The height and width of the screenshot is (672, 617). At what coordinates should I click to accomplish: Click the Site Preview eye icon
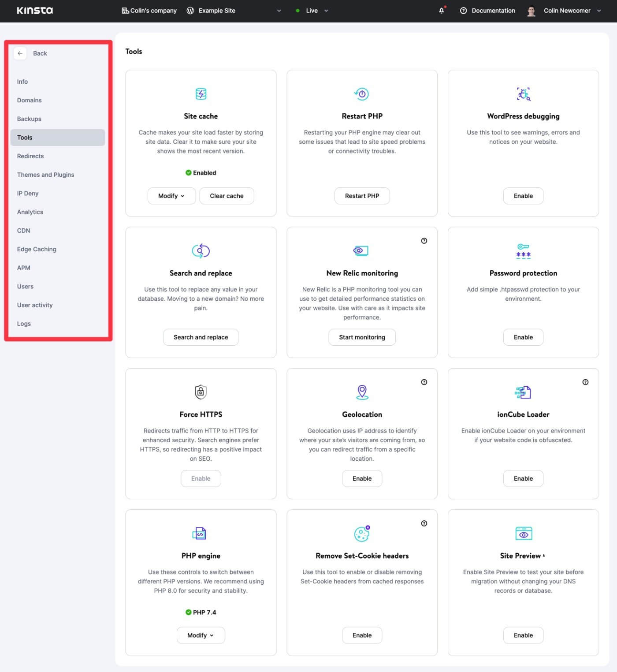(524, 534)
